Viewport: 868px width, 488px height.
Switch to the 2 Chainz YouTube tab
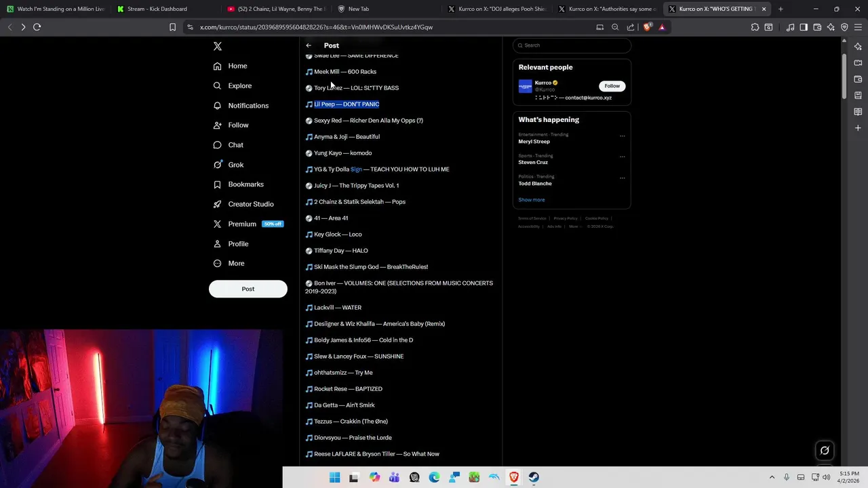coord(277,9)
